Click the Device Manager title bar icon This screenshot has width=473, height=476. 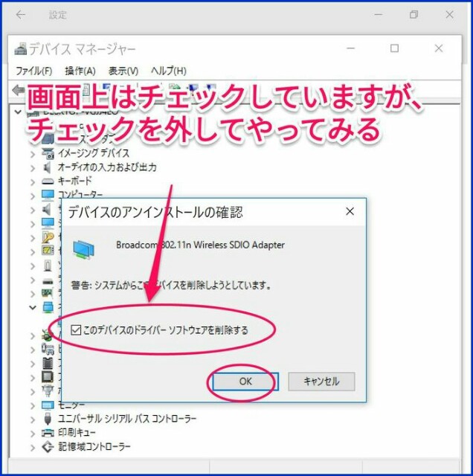20,49
